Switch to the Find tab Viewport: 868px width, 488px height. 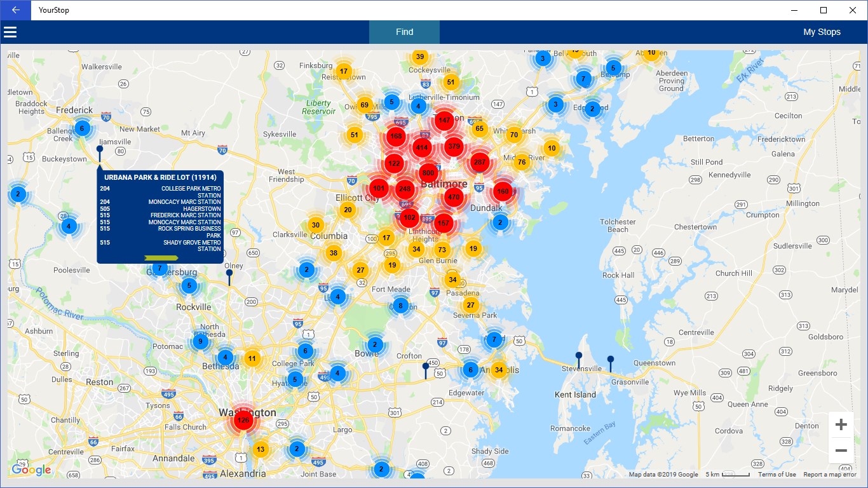click(x=404, y=32)
